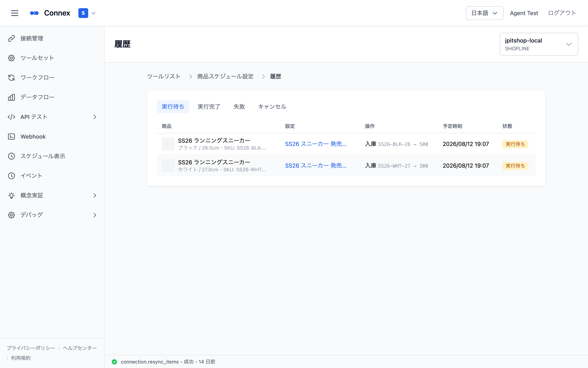Click the Connex logo icon
588x368 pixels.
(x=34, y=13)
